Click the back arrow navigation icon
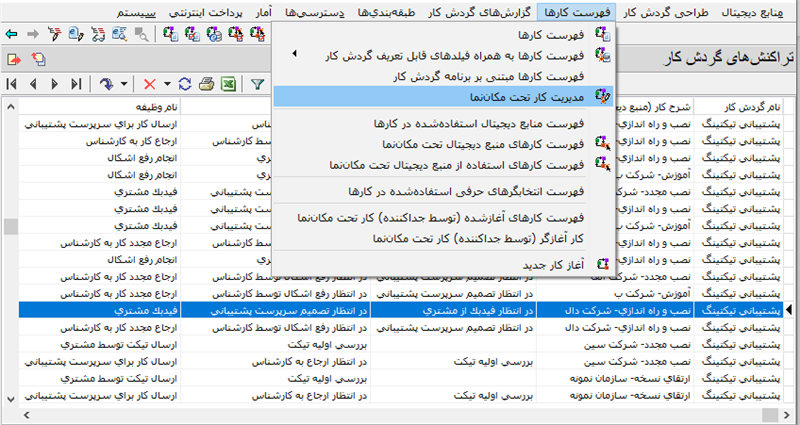The width and height of the screenshot is (800, 425). (11, 33)
